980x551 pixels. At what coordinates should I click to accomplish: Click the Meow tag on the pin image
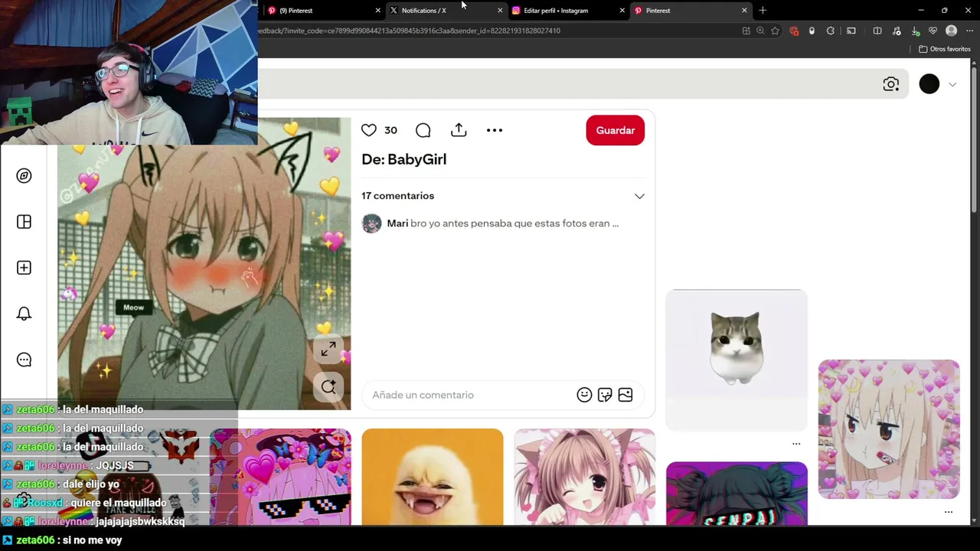tap(133, 308)
